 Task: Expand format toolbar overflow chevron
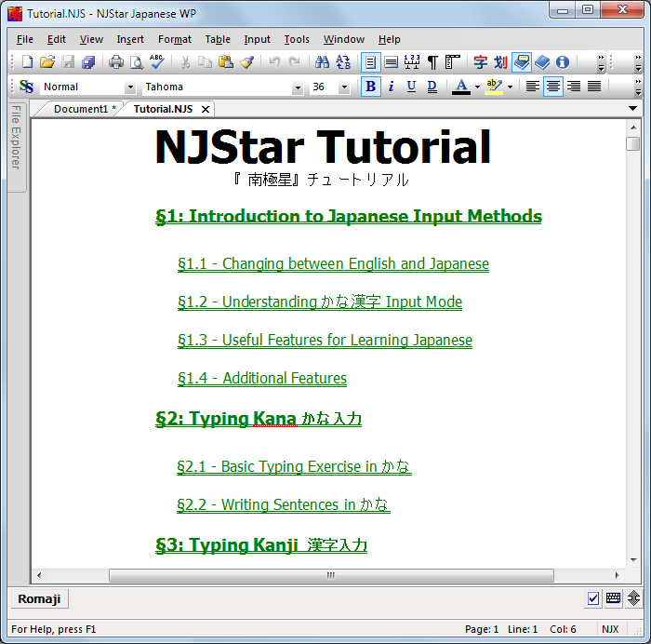(639, 87)
